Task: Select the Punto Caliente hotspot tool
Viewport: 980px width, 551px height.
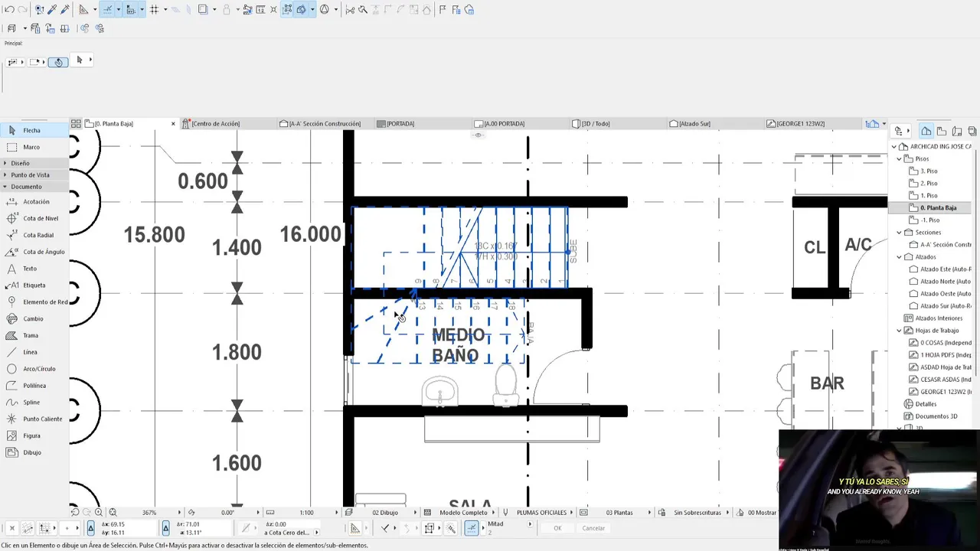Action: (34, 419)
